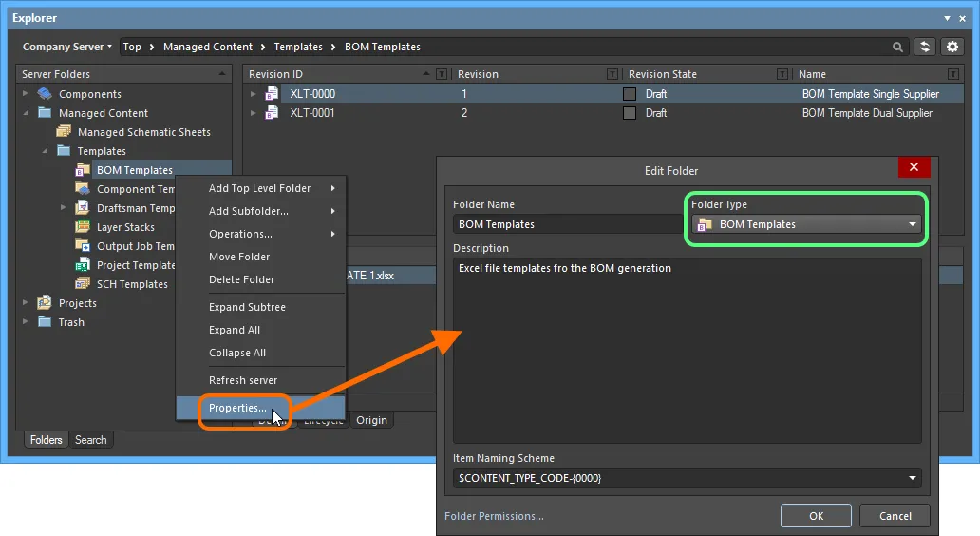
Task: Expand the Projects tree node
Action: pos(26,303)
